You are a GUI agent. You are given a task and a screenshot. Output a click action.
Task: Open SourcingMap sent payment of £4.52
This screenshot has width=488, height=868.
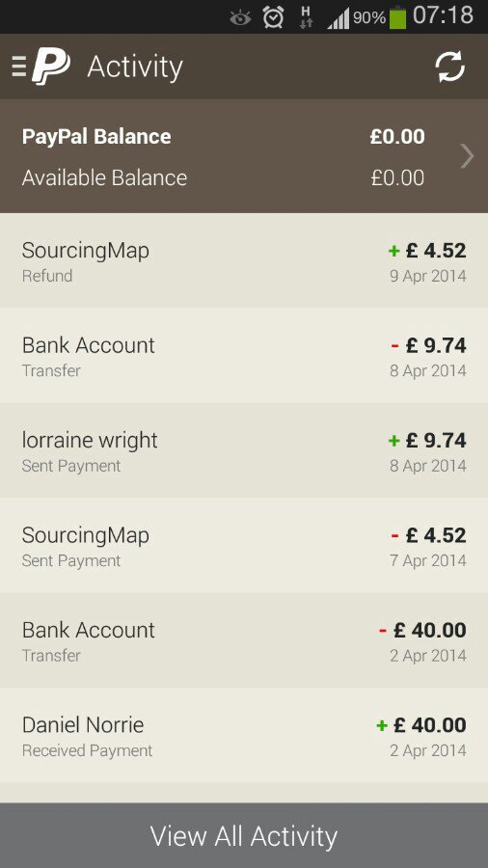tap(244, 545)
